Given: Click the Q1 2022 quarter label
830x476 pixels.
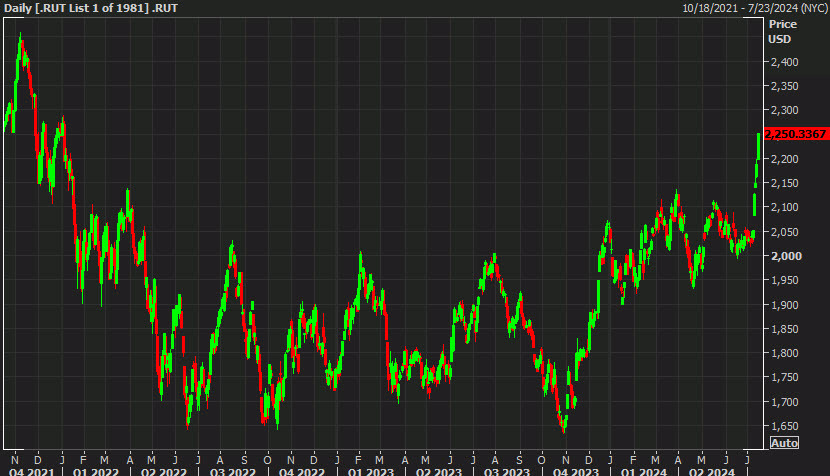Looking at the screenshot, I should [96, 471].
